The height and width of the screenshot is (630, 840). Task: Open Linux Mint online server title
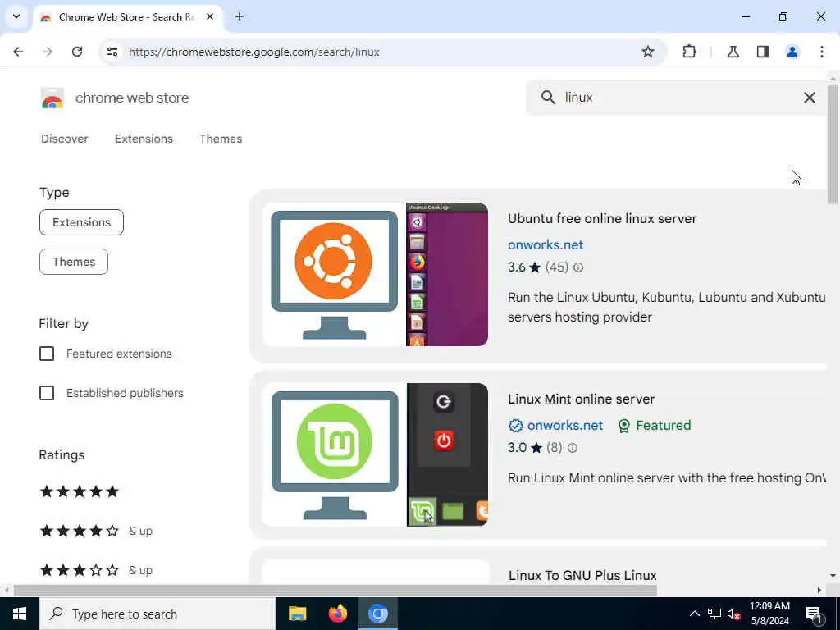pos(582,399)
